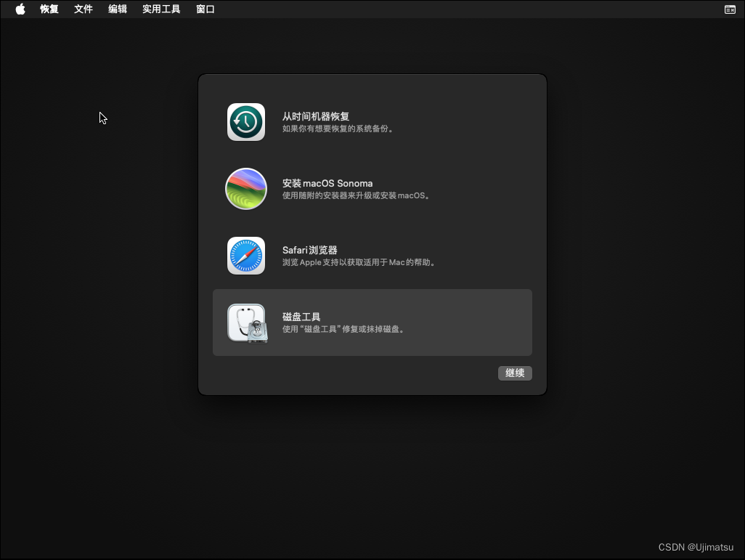Screen dimensions: 745x560
Task: Click the Disk Utility stethoscope icon
Action: pyautogui.click(x=248, y=323)
